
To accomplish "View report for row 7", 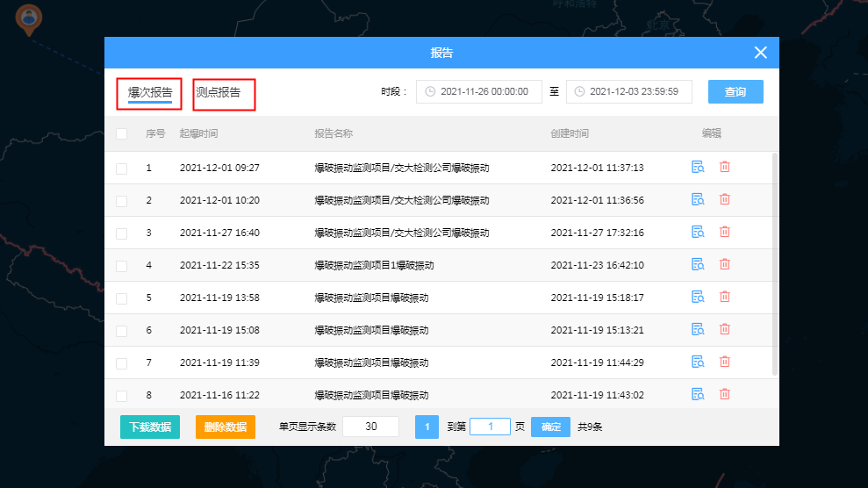I will [698, 362].
